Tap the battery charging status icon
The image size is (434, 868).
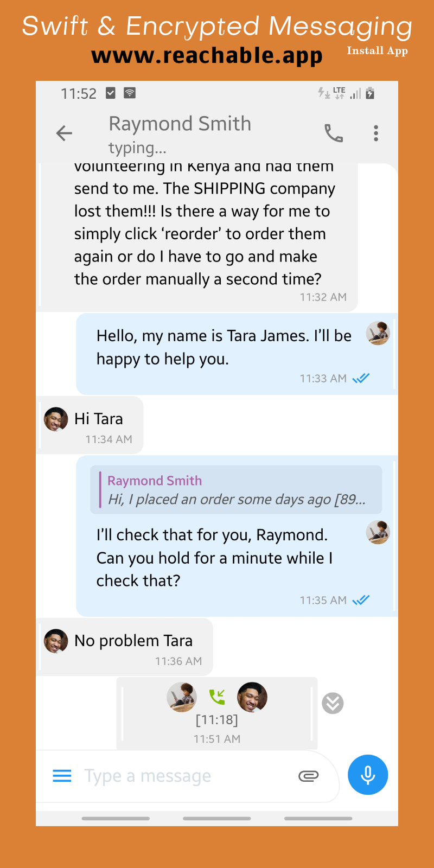[x=370, y=93]
